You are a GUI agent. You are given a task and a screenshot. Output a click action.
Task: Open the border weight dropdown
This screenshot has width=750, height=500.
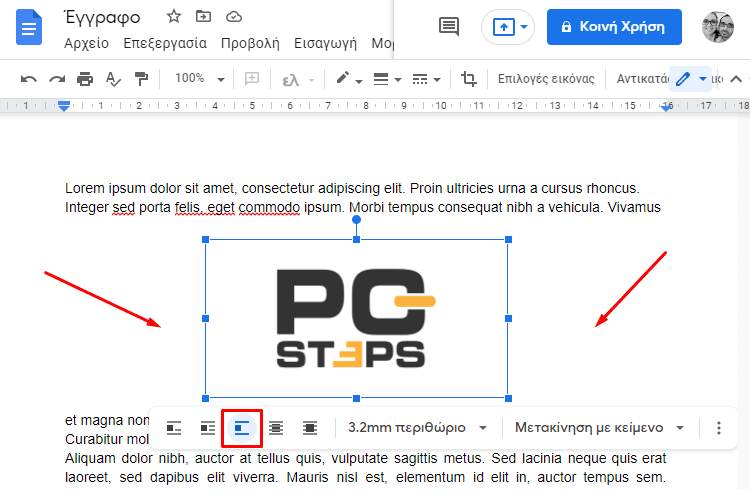pos(387,78)
